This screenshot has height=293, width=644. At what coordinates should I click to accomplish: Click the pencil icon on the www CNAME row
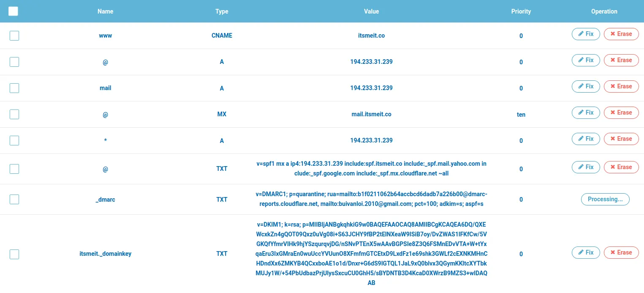pos(581,34)
